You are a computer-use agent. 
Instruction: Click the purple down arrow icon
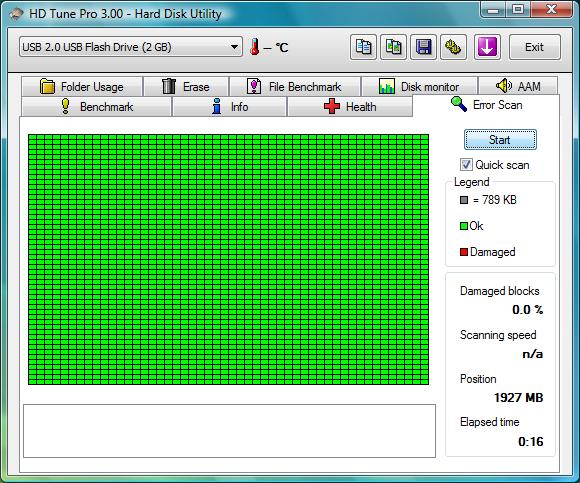487,47
